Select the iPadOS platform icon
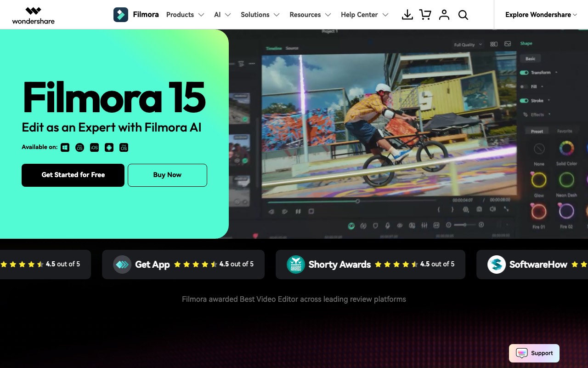Image resolution: width=588 pixels, height=368 pixels. (124, 147)
